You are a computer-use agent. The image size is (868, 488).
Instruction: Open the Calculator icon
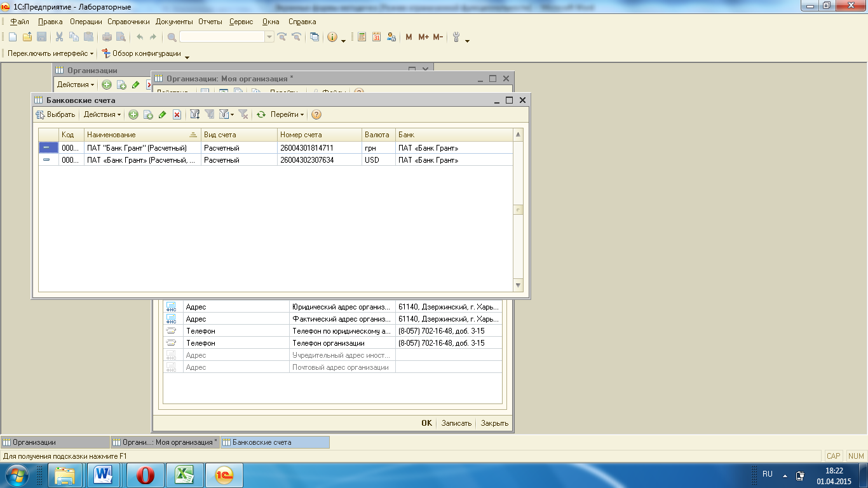(x=362, y=37)
